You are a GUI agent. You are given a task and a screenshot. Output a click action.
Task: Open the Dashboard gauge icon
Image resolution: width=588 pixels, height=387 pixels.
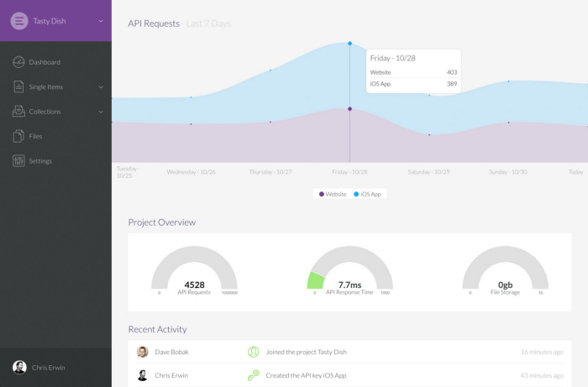coord(18,62)
